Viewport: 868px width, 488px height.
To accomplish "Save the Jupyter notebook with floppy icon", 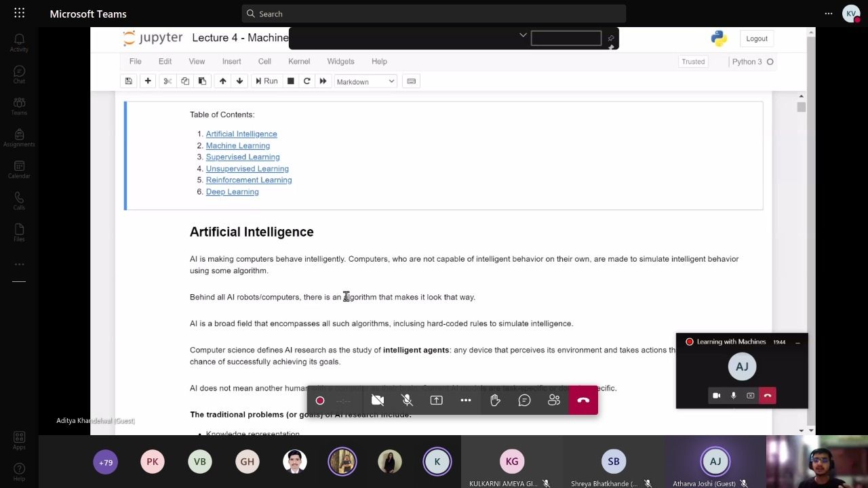I will (x=128, y=81).
